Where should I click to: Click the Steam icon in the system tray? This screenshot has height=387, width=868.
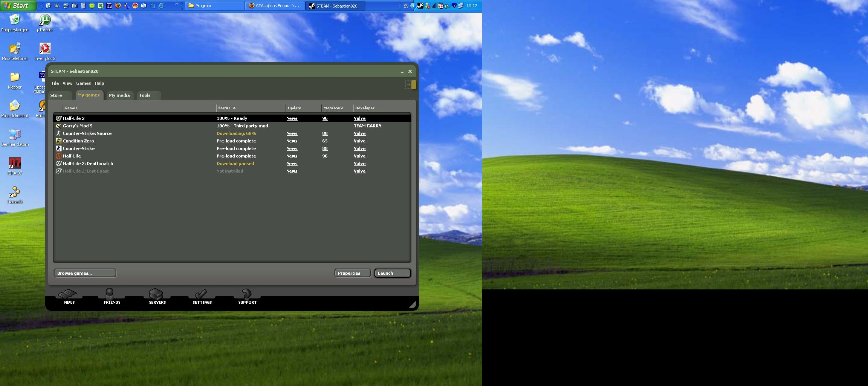(x=420, y=6)
